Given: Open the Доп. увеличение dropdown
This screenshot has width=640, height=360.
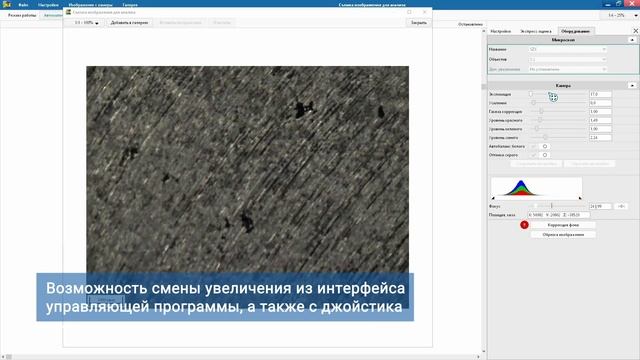Looking at the screenshot, I should click(567, 69).
